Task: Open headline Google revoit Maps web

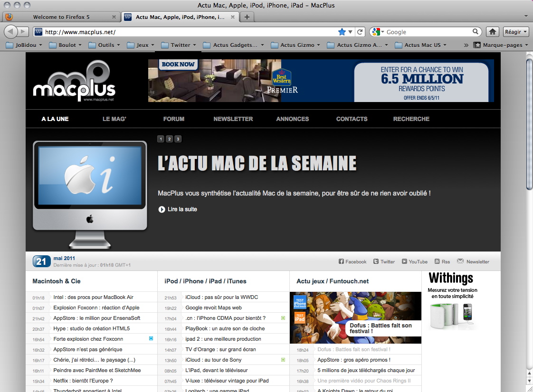Action: (213, 308)
